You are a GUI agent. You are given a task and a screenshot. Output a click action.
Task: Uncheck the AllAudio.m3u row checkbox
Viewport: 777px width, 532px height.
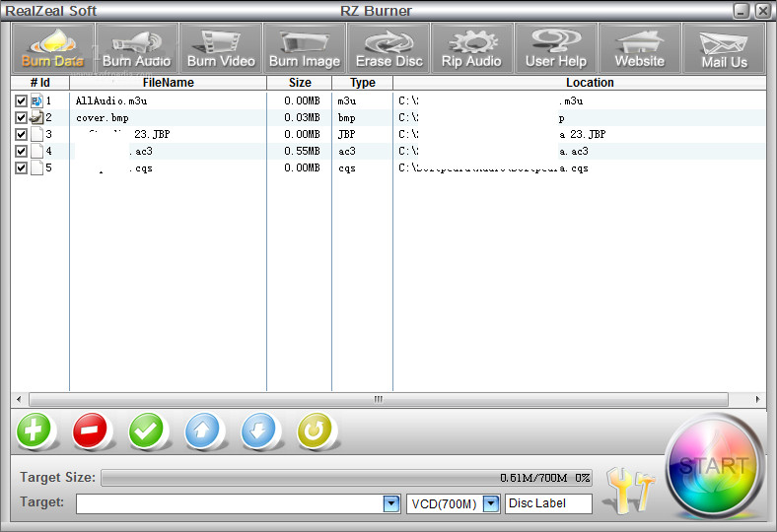click(x=21, y=100)
